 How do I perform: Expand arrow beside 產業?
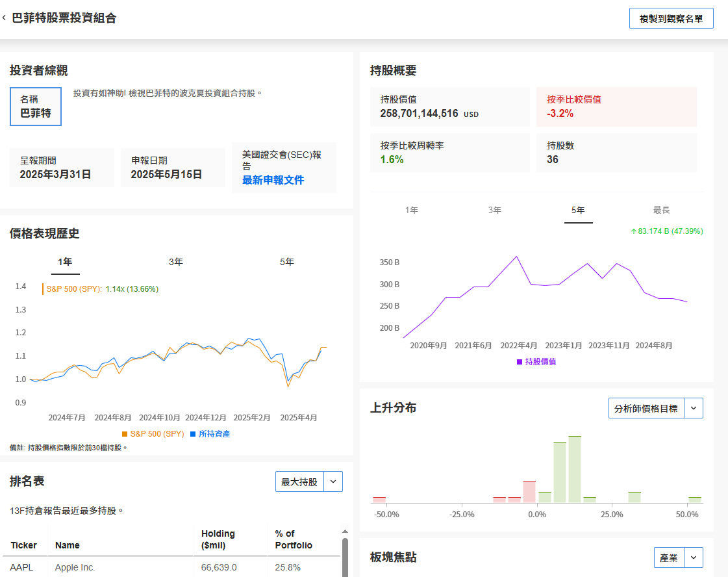694,558
